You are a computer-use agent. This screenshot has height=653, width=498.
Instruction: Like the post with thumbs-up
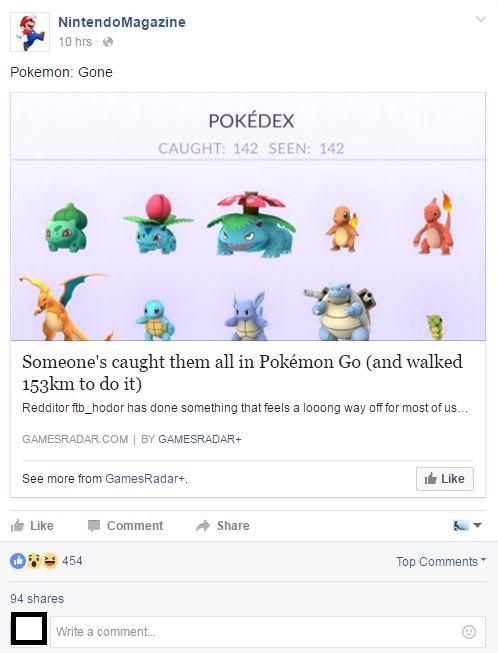[x=32, y=526]
